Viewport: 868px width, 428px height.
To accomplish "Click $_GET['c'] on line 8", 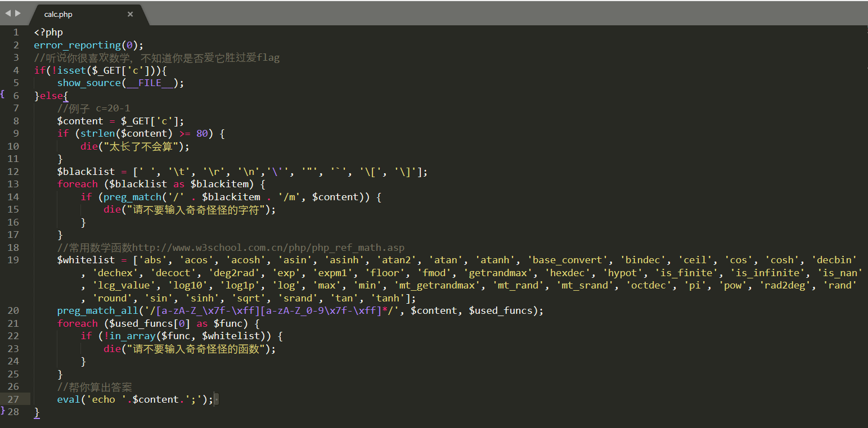I will 149,120.
